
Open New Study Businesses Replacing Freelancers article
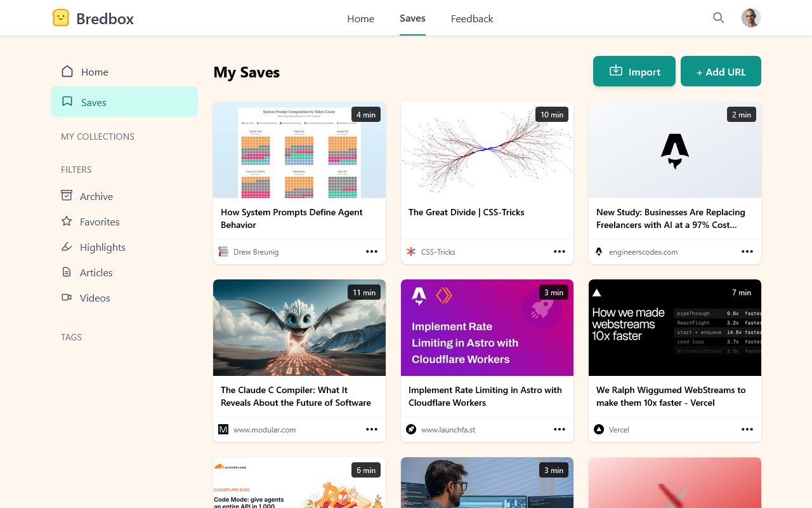click(671, 218)
